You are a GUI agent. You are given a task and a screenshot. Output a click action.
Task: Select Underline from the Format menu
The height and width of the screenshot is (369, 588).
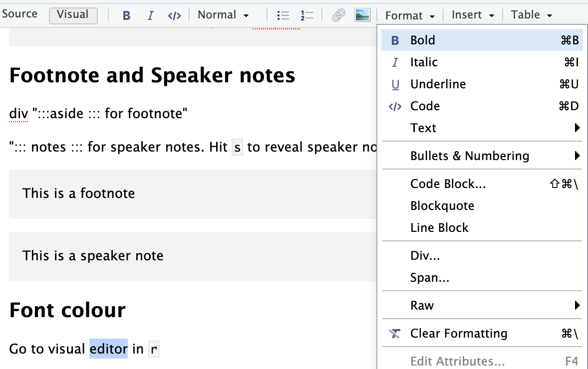point(438,84)
